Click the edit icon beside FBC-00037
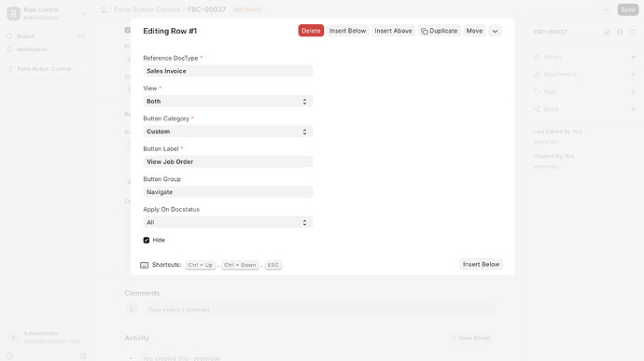 tap(607, 32)
